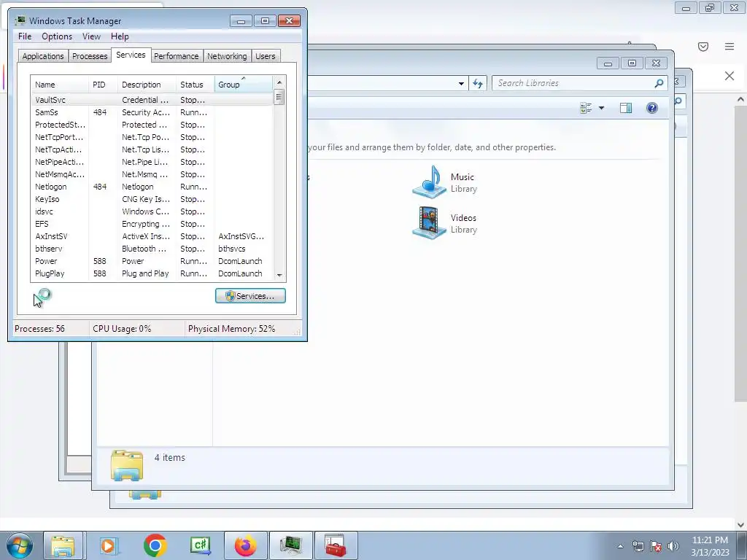
Task: Click the services list scrollbar thumb
Action: tap(279, 97)
